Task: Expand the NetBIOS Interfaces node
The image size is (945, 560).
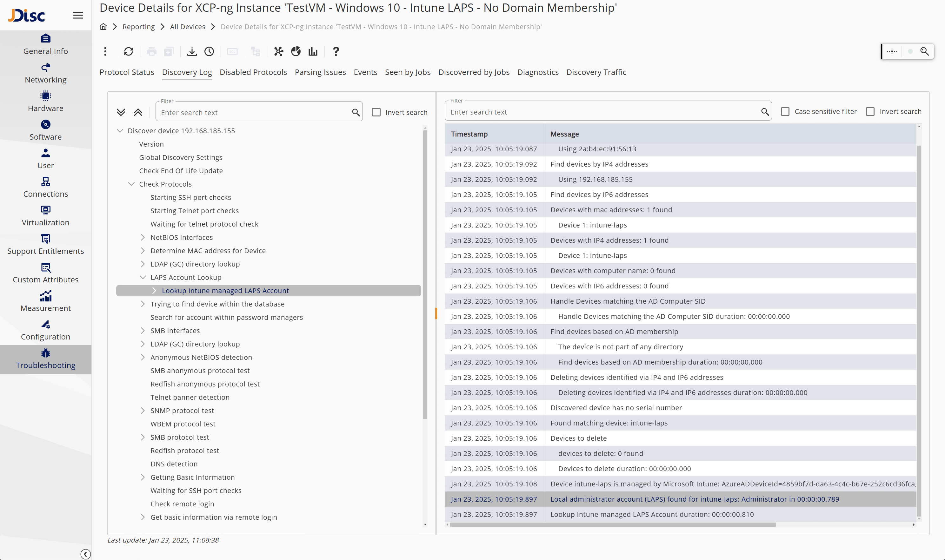Action: (142, 237)
